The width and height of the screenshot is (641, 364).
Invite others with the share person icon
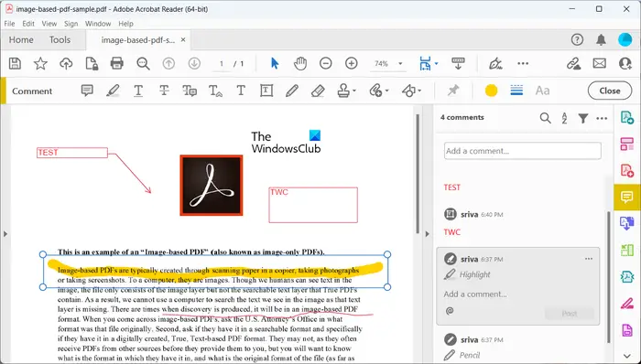[x=625, y=64]
